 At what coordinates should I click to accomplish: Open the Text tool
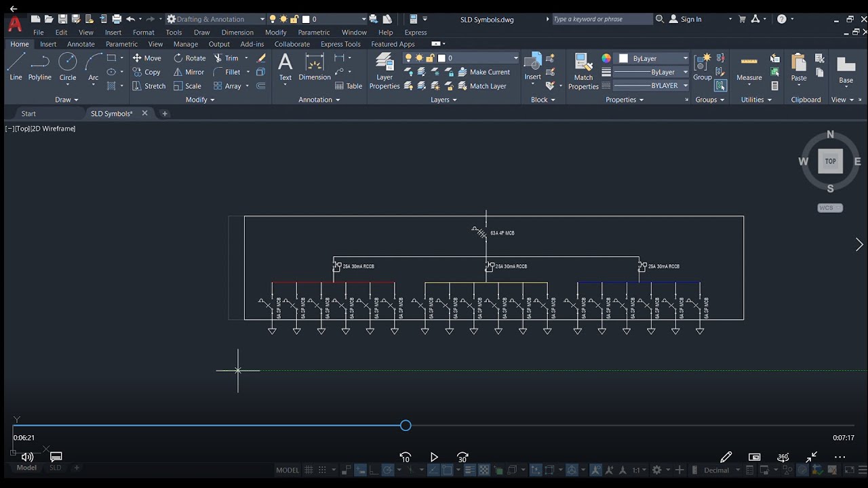(285, 67)
